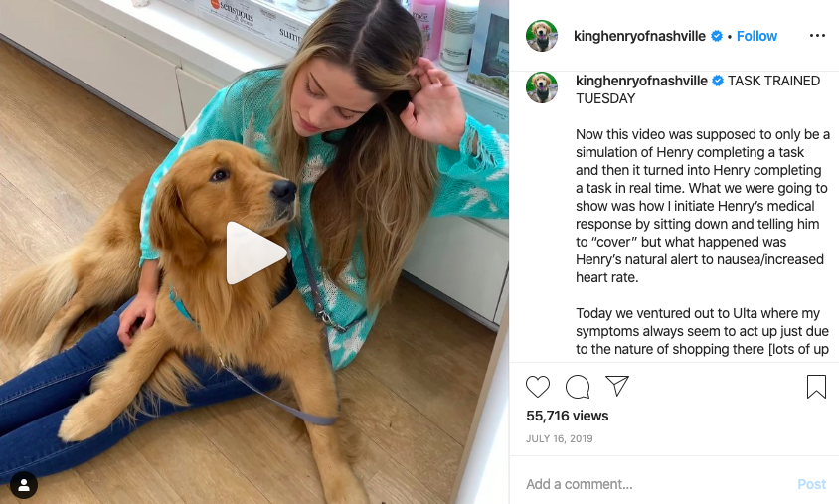Click the avatar beside the caption
Screen dimensions: 839x504
point(542,87)
